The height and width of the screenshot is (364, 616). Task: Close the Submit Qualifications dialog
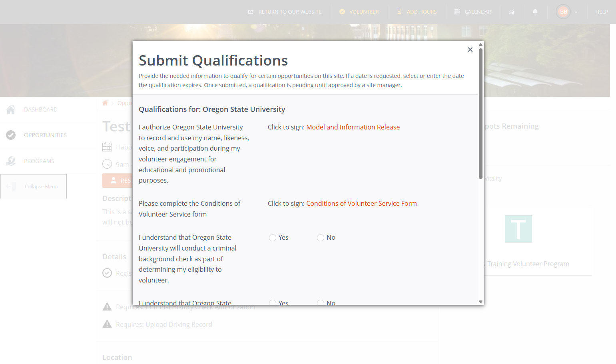coord(470,50)
